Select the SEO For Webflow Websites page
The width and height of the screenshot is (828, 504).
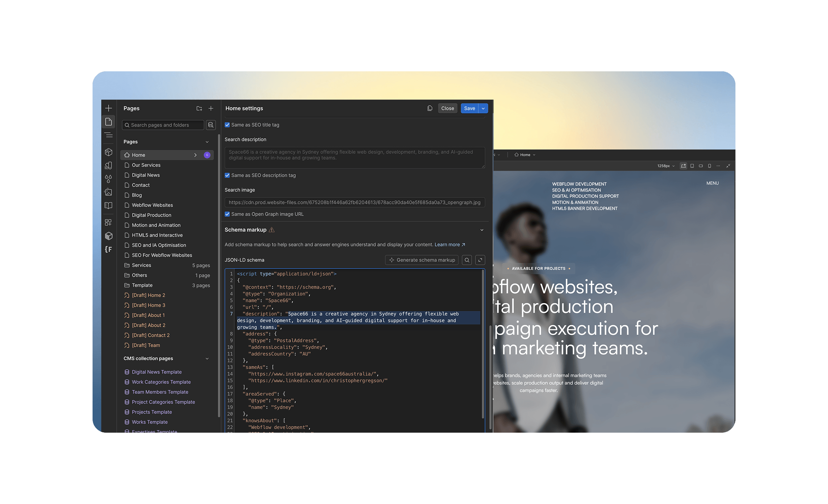pyautogui.click(x=167, y=255)
